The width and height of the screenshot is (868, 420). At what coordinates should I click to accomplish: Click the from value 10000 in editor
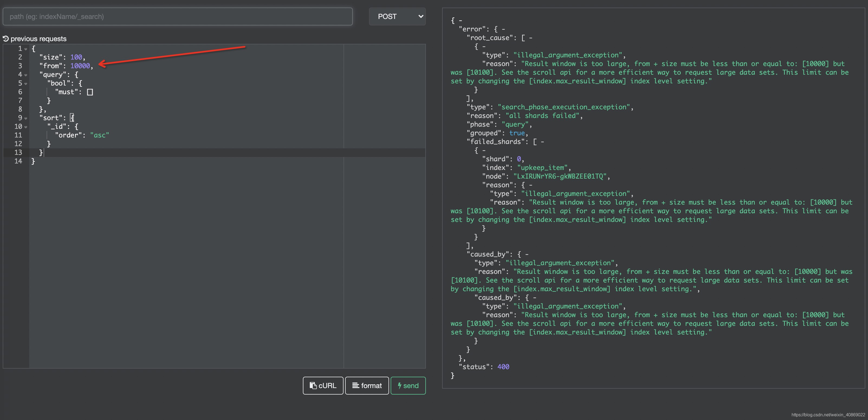(x=80, y=66)
